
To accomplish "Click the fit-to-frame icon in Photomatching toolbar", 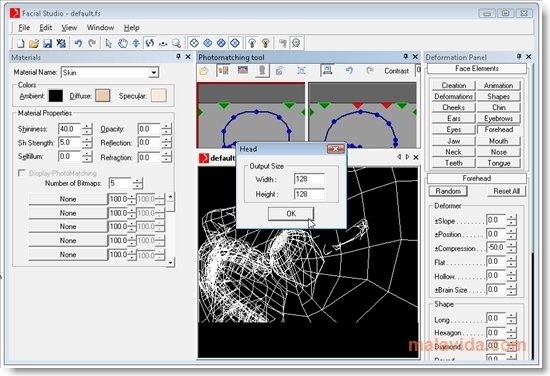I will (301, 71).
